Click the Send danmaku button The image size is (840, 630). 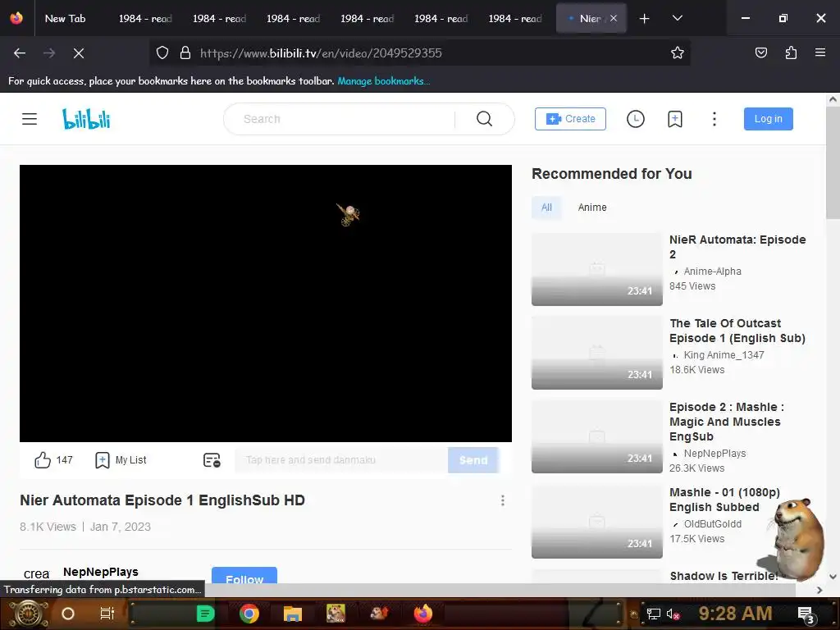pos(473,459)
